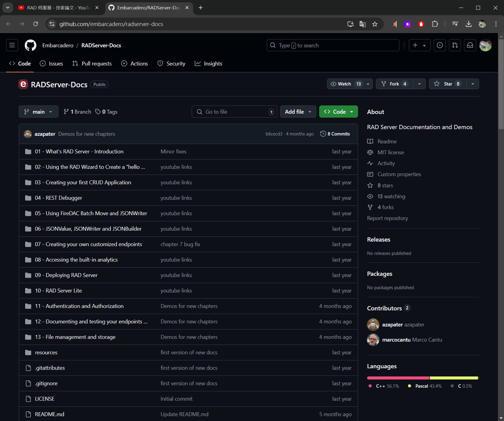Switch to the Code tab
Image resolution: width=504 pixels, height=421 pixels.
click(x=20, y=64)
